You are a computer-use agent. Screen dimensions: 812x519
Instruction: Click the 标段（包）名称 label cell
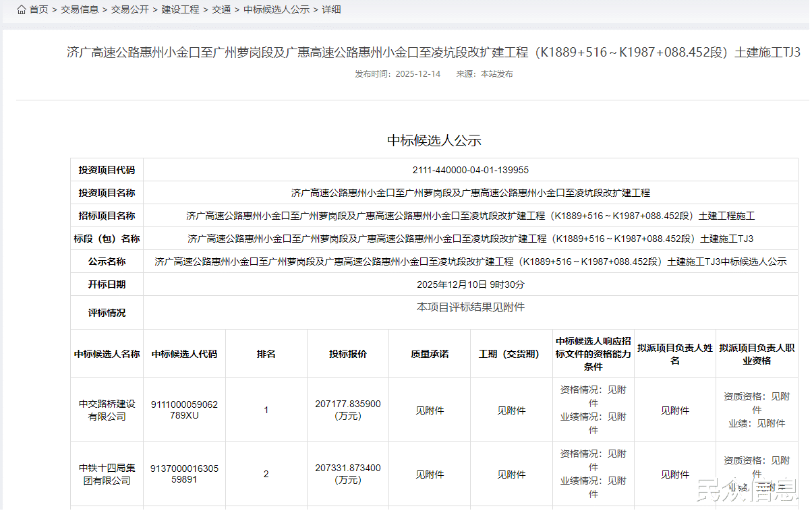point(107,239)
